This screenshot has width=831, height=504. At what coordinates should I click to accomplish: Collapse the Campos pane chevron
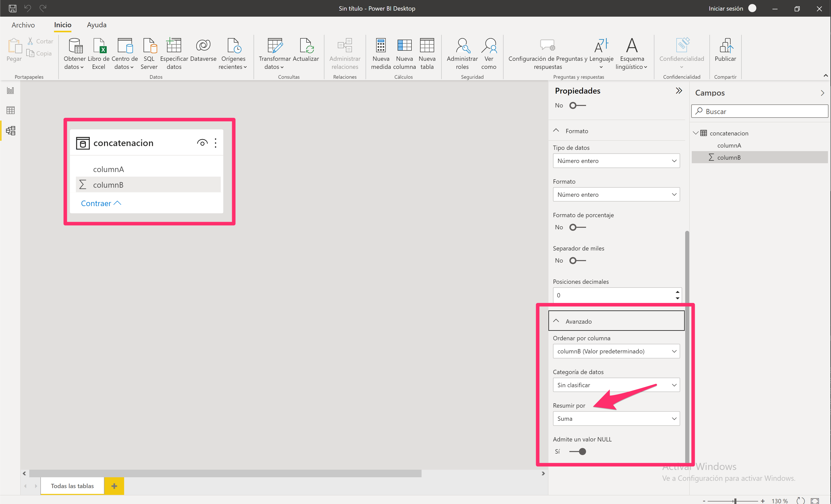[822, 93]
